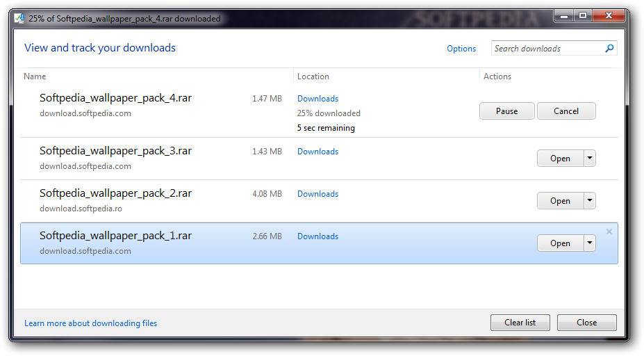Click the 1.43 MB size value

[x=267, y=152]
